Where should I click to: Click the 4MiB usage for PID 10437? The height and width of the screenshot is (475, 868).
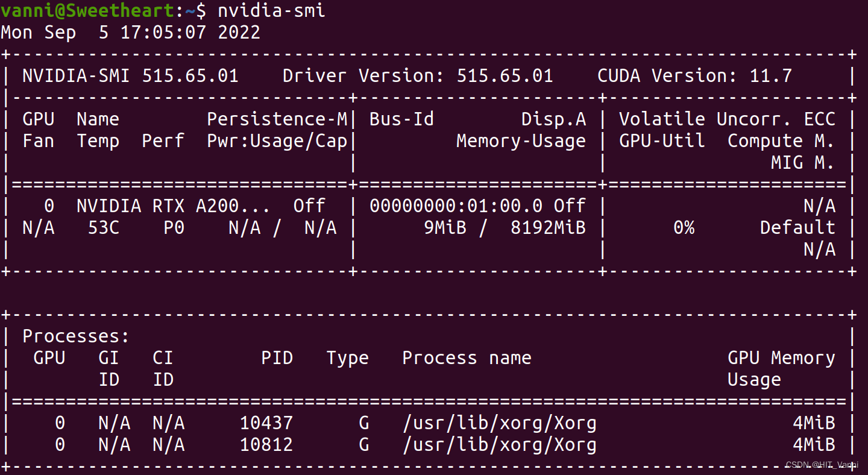coord(814,423)
